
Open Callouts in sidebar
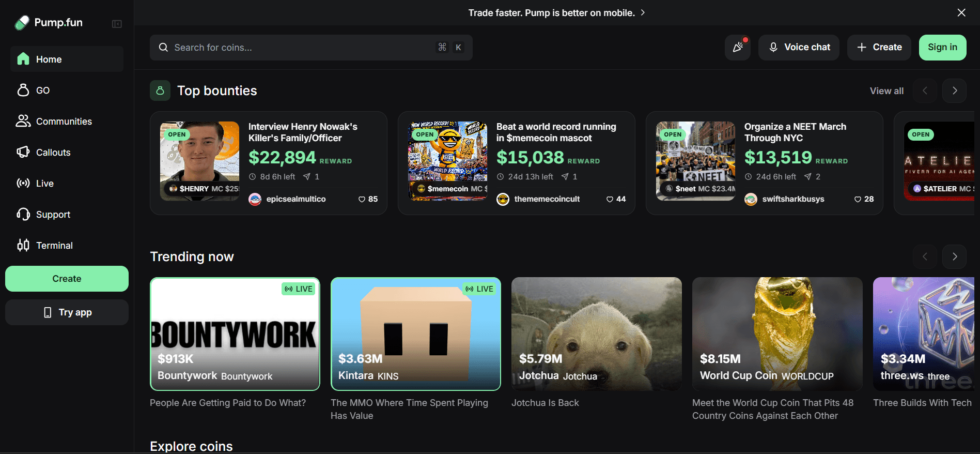[67, 152]
